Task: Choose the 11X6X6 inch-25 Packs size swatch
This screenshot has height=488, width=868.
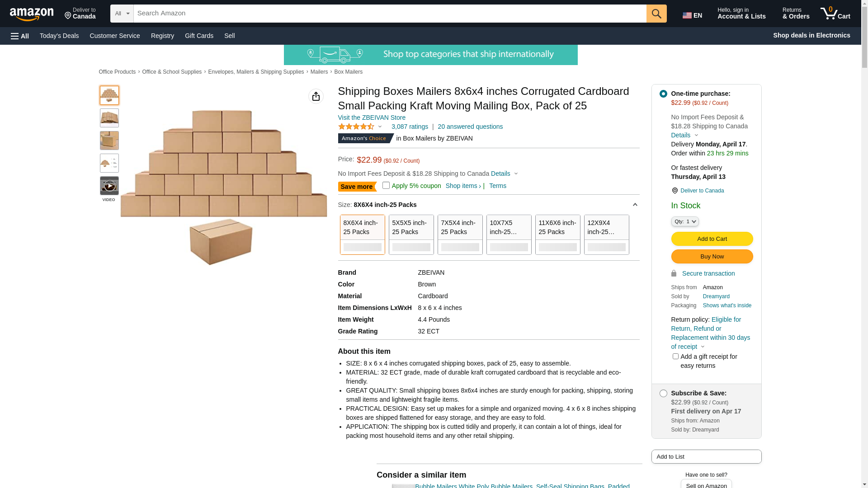Action: (558, 235)
